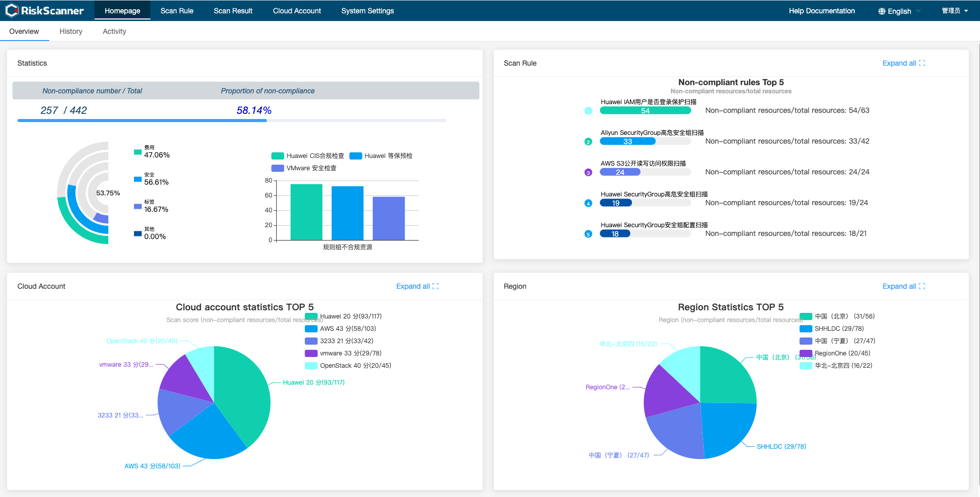This screenshot has height=497, width=980.
Task: Switch to the Overview tab
Action: tap(24, 31)
